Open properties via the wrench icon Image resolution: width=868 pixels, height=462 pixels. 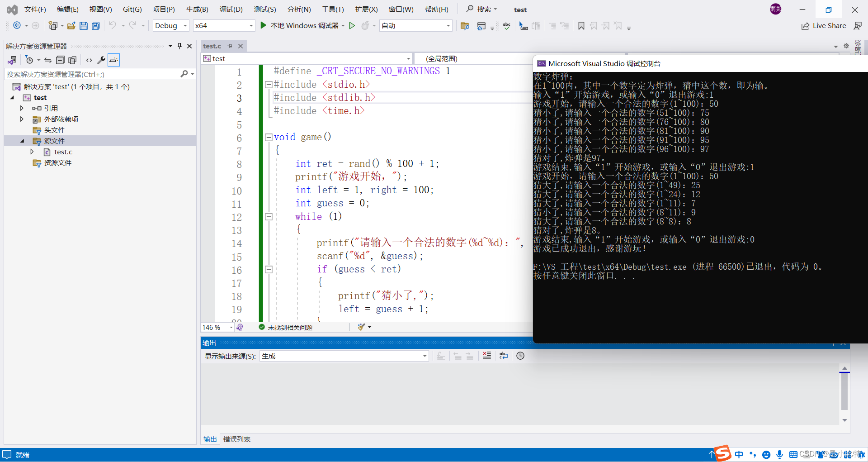click(x=101, y=60)
